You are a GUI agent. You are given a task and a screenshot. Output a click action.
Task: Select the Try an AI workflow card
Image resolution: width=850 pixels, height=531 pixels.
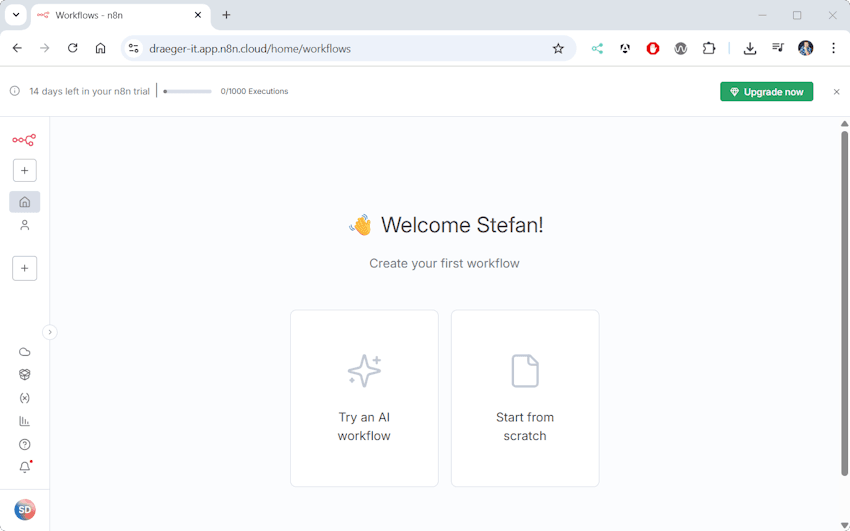[x=364, y=398]
